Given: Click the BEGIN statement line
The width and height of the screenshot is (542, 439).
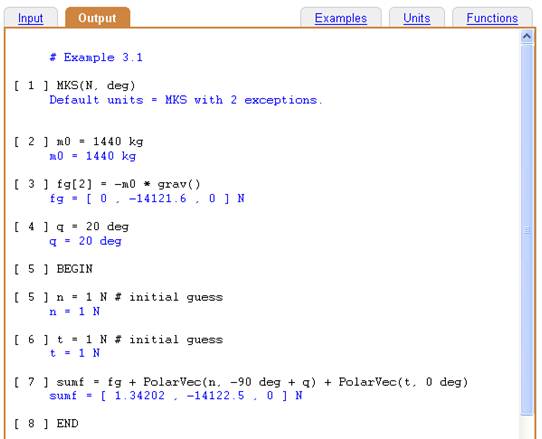Looking at the screenshot, I should [x=53, y=269].
